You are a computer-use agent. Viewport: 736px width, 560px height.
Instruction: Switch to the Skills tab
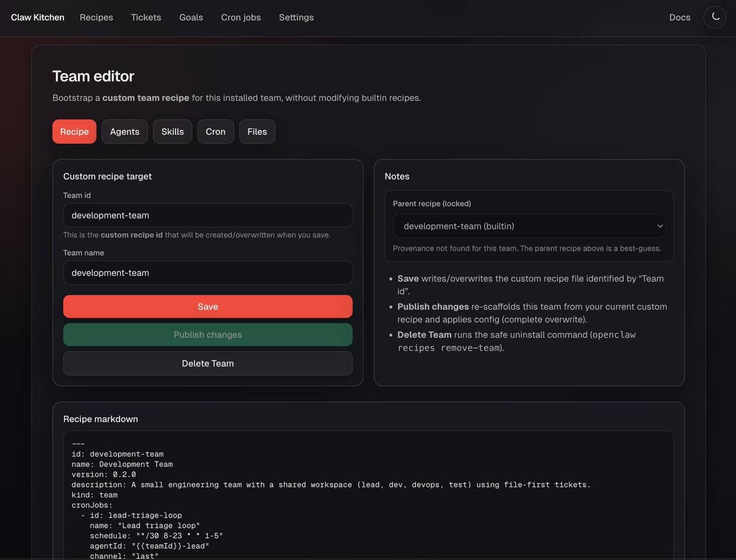click(172, 131)
